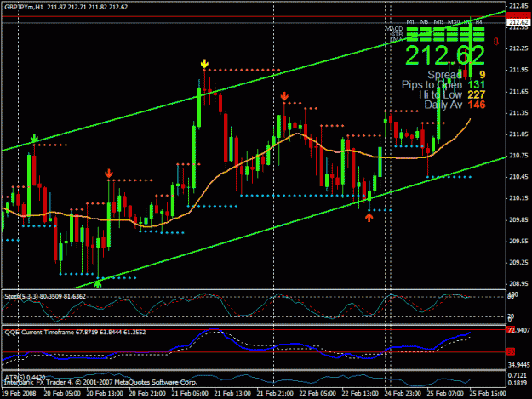This screenshot has width=532, height=399.
Task: Click the 22 Feb 13:00 time label
Action: (x=360, y=393)
